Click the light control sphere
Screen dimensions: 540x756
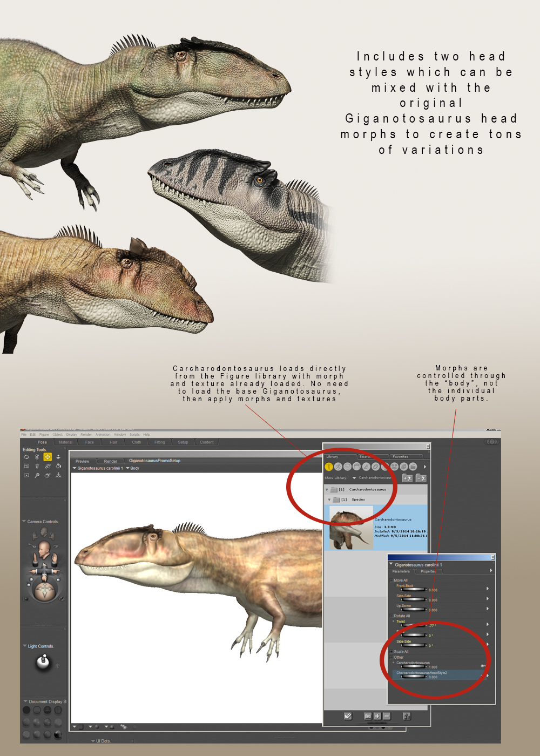coord(44,662)
